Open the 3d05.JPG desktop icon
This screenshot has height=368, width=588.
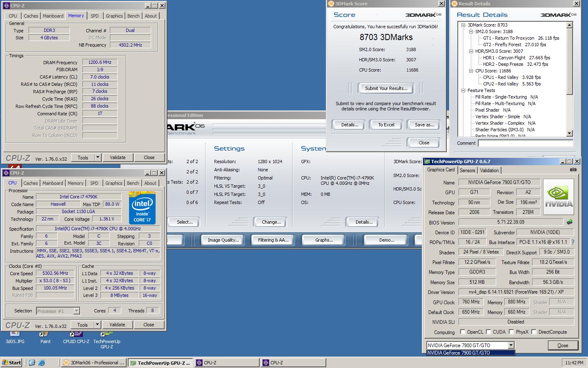click(15, 338)
